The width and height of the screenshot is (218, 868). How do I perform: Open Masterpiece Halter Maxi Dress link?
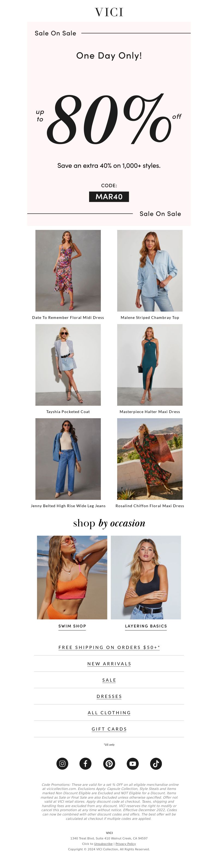[150, 412]
